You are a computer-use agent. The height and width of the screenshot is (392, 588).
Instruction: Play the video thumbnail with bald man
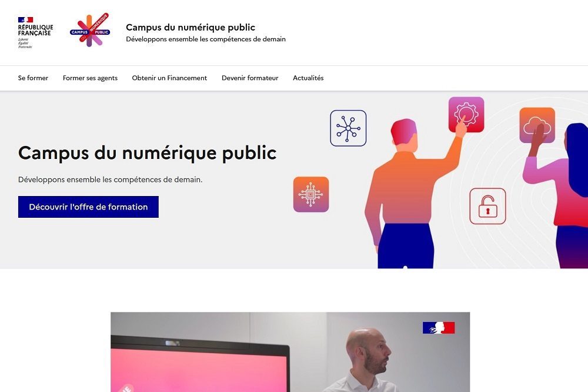point(290,352)
